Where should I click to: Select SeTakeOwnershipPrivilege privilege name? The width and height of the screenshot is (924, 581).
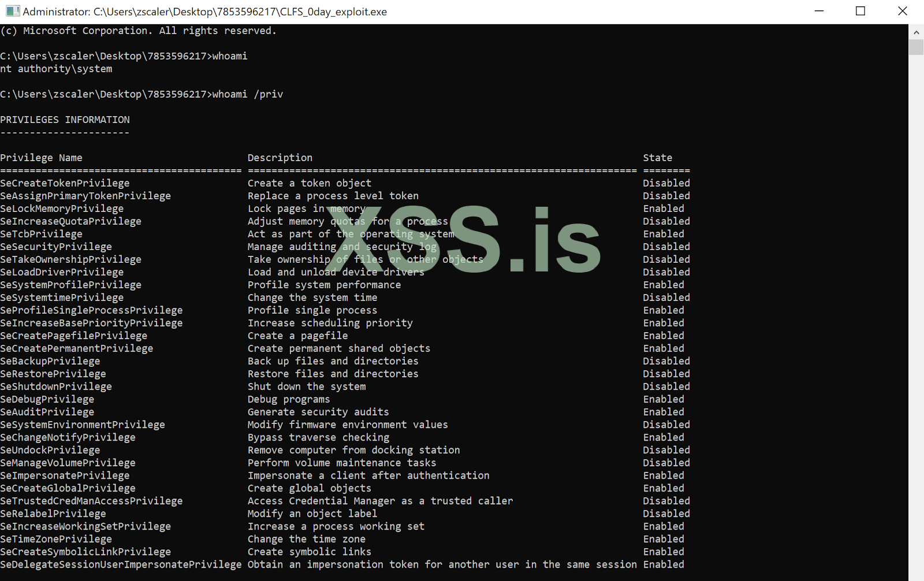(x=70, y=259)
